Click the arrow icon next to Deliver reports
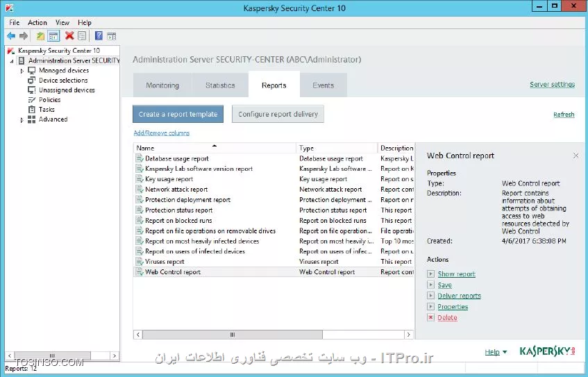 (430, 296)
